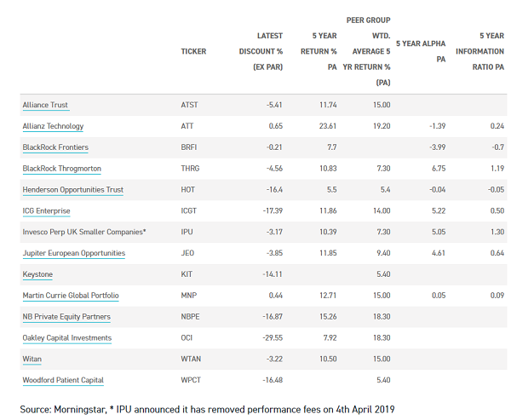Click the PEER GROUP WTD. AVERAGE header

tap(366, 51)
